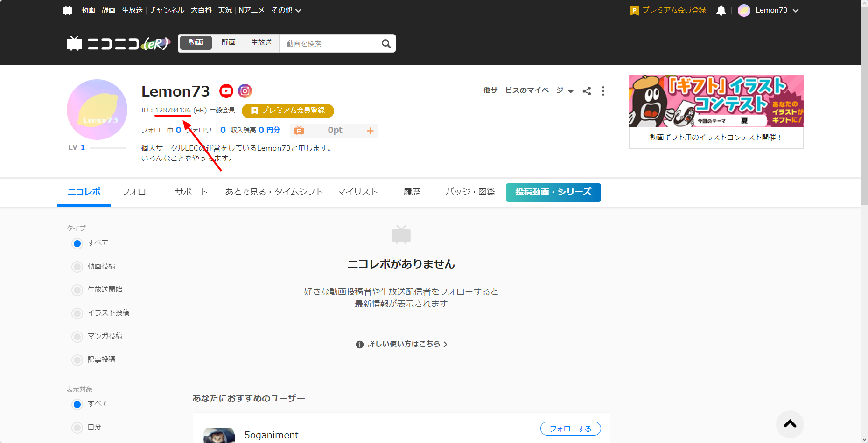Select the 動画投稿 filter radio button
Viewport: 868px width, 443px height.
pyautogui.click(x=77, y=266)
